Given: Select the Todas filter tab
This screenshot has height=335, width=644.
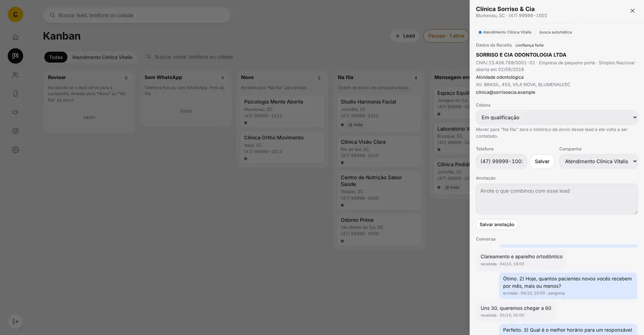Looking at the screenshot, I should [x=56, y=57].
